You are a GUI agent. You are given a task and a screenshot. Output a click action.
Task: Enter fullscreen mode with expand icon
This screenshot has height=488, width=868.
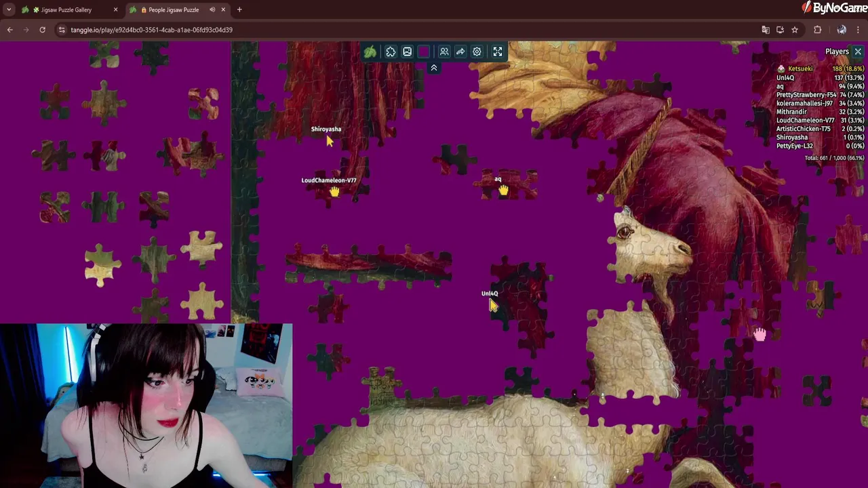(498, 52)
